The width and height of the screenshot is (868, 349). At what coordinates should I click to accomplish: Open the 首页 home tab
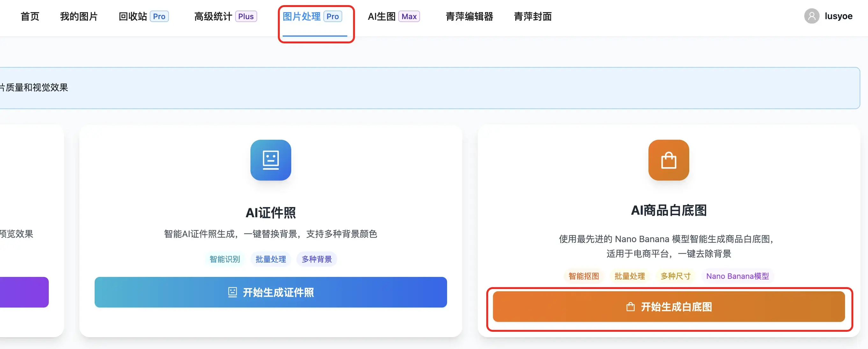pyautogui.click(x=30, y=16)
